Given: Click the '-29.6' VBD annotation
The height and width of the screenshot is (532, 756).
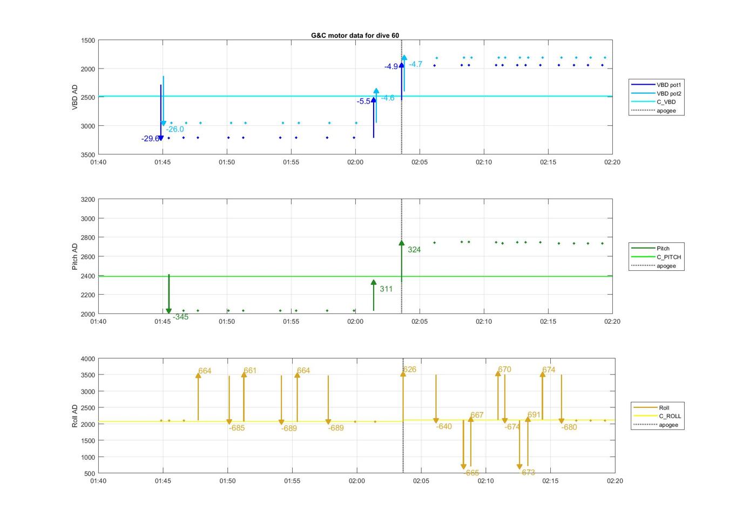Looking at the screenshot, I should click(150, 139).
